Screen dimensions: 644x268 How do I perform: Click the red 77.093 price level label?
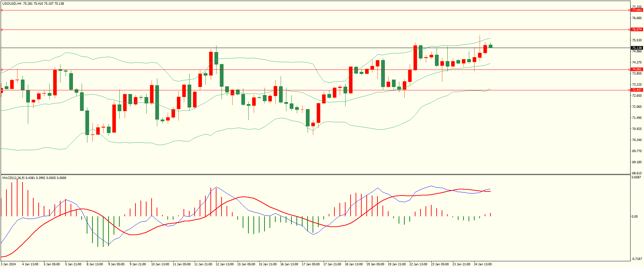point(637,10)
